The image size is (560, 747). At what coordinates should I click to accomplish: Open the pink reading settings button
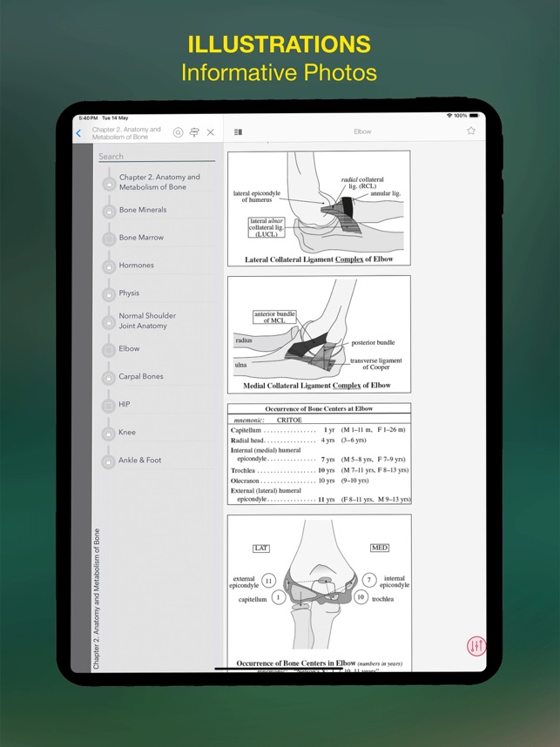tap(476, 646)
